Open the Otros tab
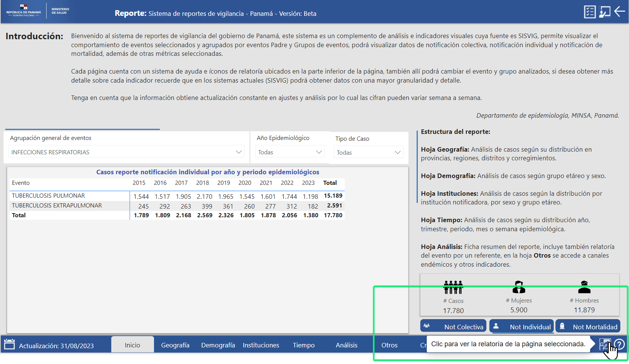Viewport: 629px width, 364px height. (x=389, y=345)
